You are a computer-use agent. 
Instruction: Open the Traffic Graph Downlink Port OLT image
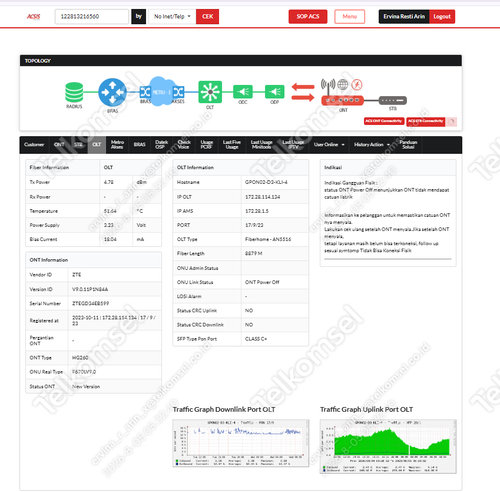point(241,443)
